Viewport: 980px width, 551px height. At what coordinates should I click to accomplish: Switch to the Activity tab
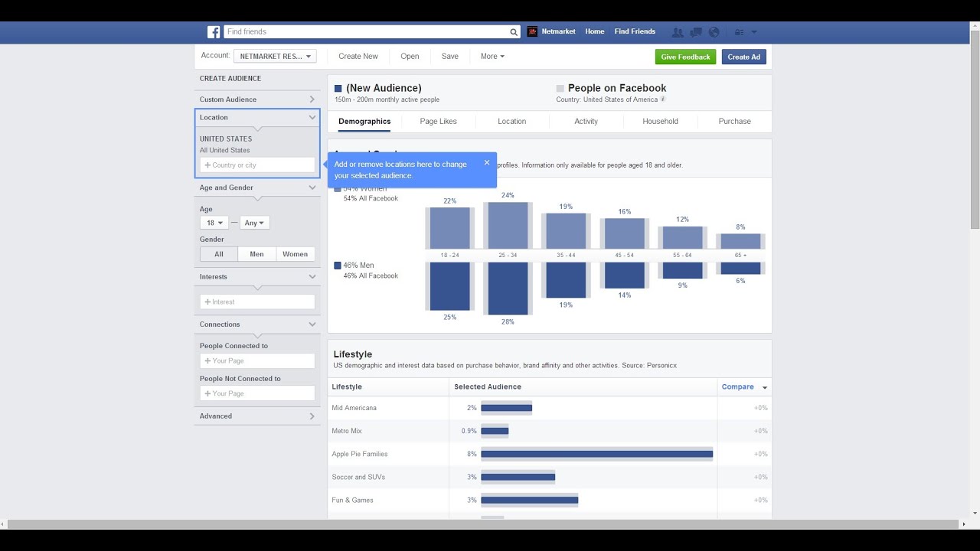coord(586,121)
